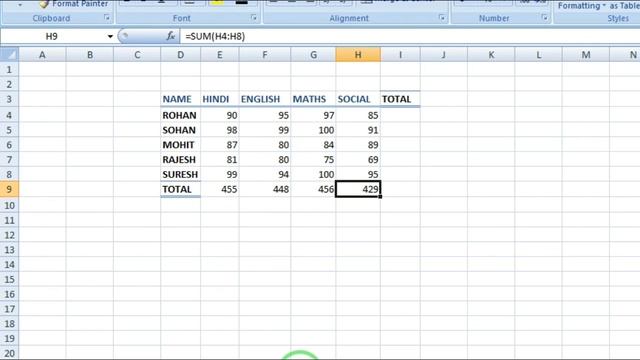Select row 4 header
This screenshot has width=640, height=360.
[9, 115]
